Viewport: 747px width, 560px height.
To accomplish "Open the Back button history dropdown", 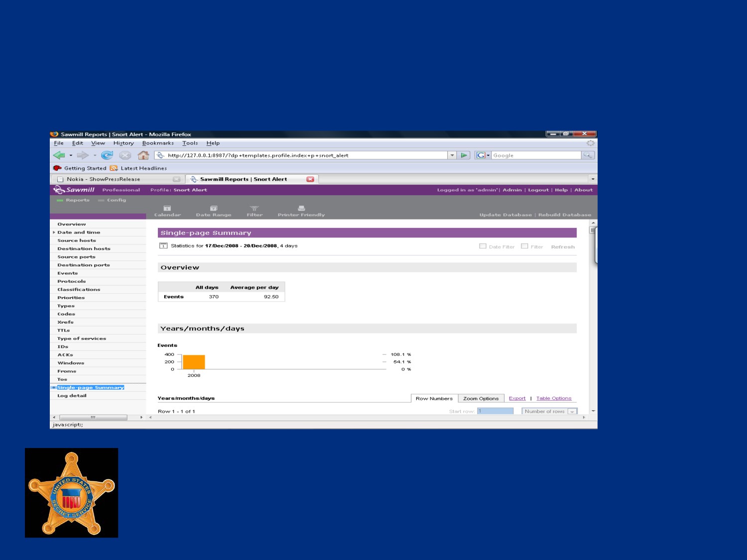I will tap(71, 155).
